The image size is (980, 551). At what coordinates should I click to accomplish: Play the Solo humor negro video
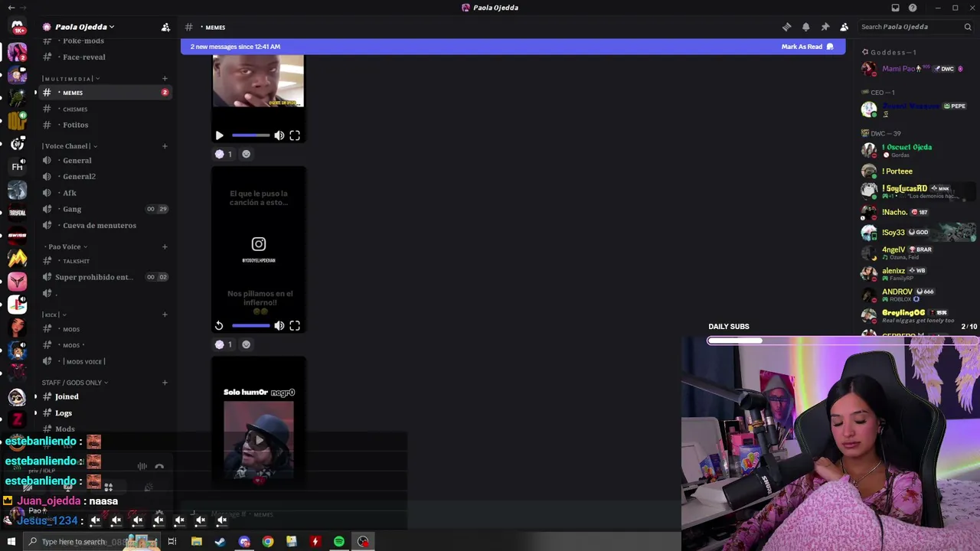coord(259,440)
